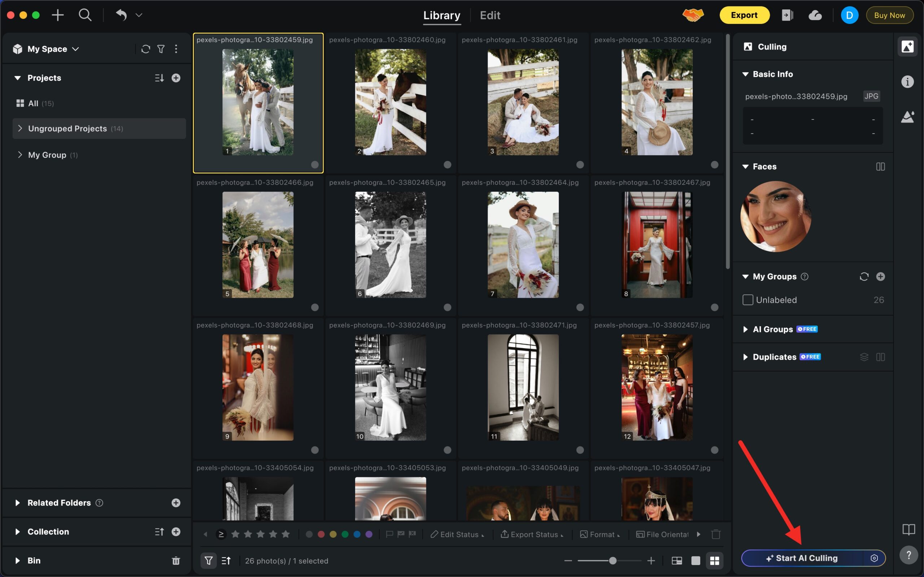Toggle the bottom filter funnel button
Image resolution: width=924 pixels, height=577 pixels.
coord(208,561)
